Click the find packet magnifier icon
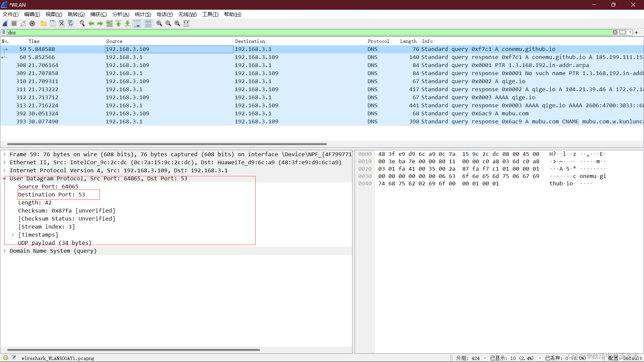The image size is (644, 362). (x=82, y=23)
